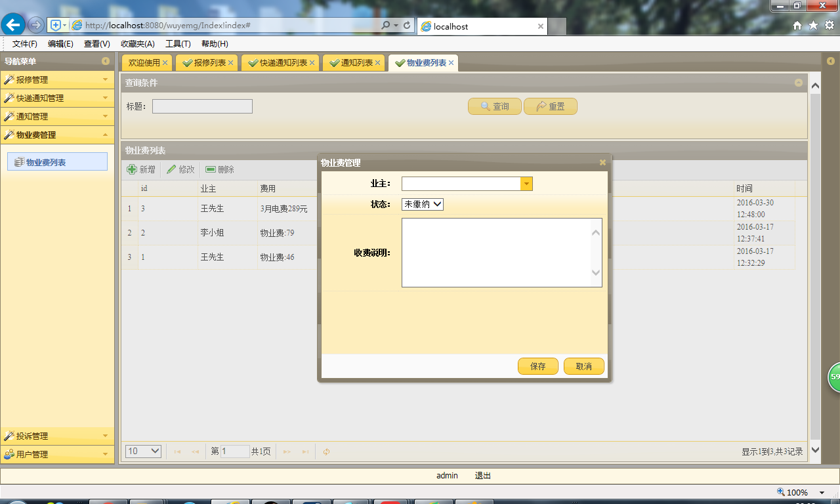Click inside the 标题 search input field
840x504 pixels.
[201, 106]
